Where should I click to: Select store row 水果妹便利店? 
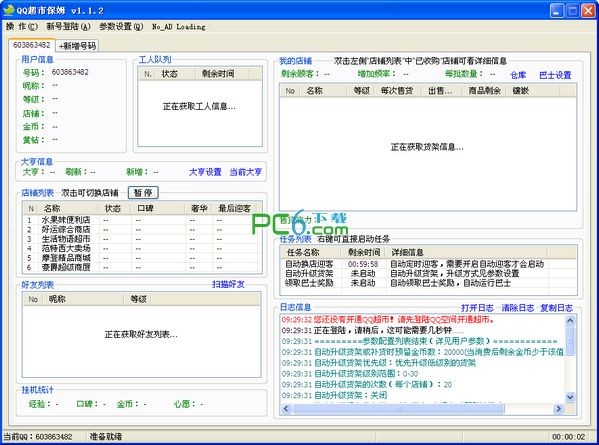(x=142, y=220)
